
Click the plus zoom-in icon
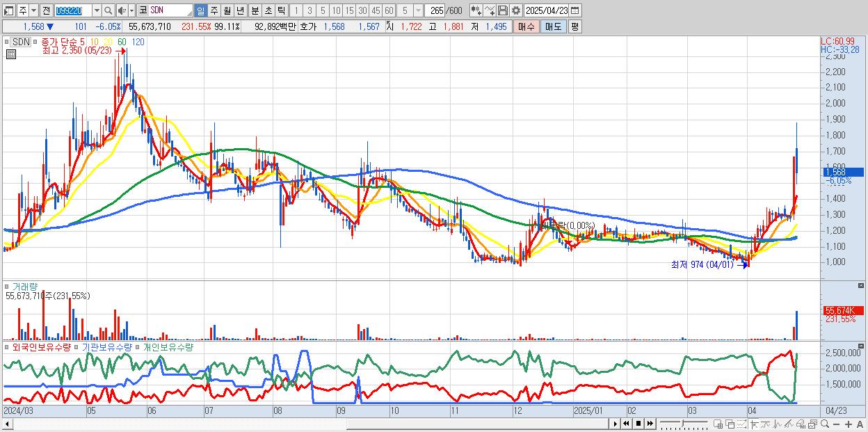(x=848, y=424)
